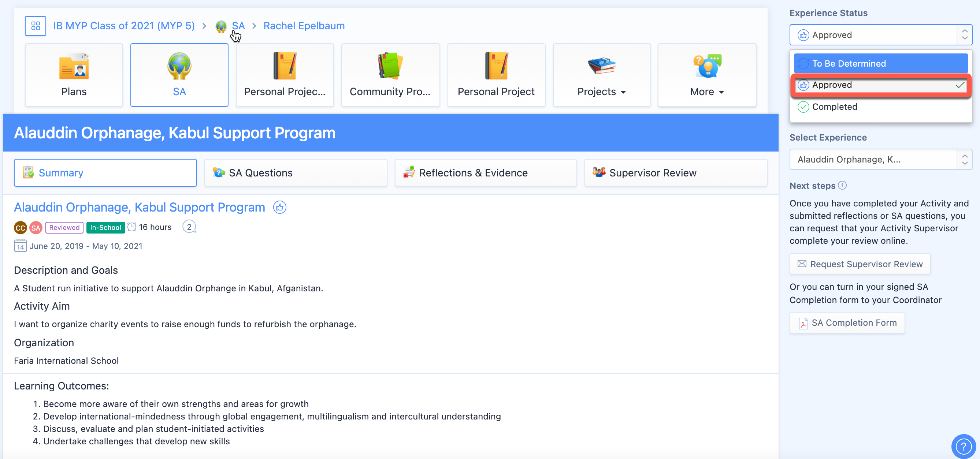Expand the More dropdown caret
Image resolution: width=980 pixels, height=459 pixels.
pos(721,92)
